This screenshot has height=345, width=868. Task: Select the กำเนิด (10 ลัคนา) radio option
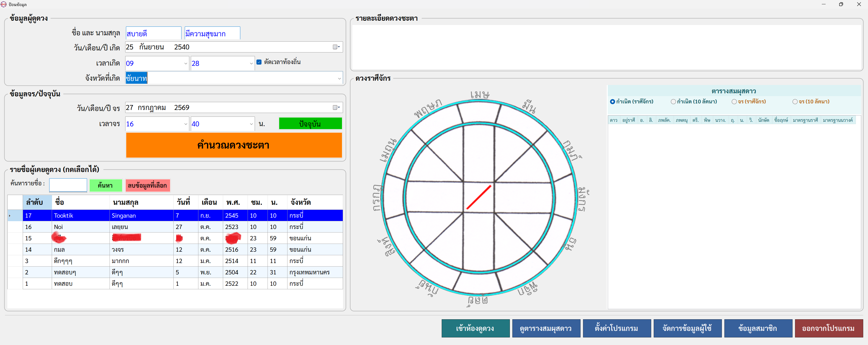[673, 102]
